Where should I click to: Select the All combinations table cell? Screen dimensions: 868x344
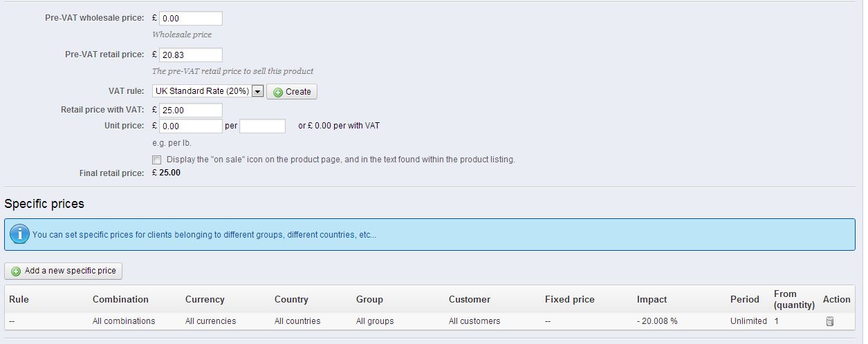124,321
